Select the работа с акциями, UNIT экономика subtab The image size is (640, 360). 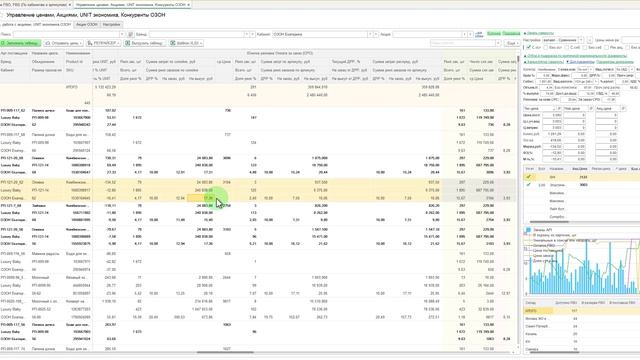[36, 24]
